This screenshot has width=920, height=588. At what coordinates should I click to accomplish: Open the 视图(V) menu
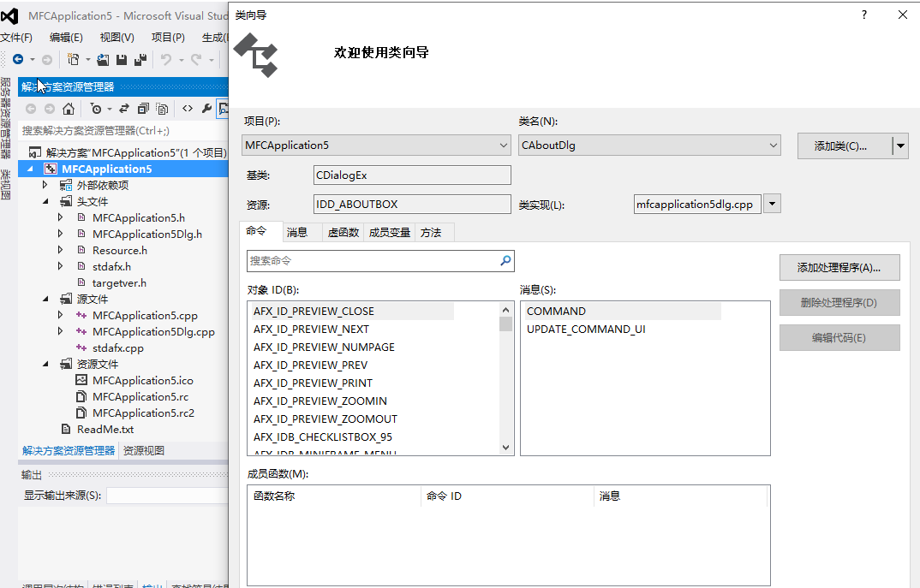[x=116, y=38]
